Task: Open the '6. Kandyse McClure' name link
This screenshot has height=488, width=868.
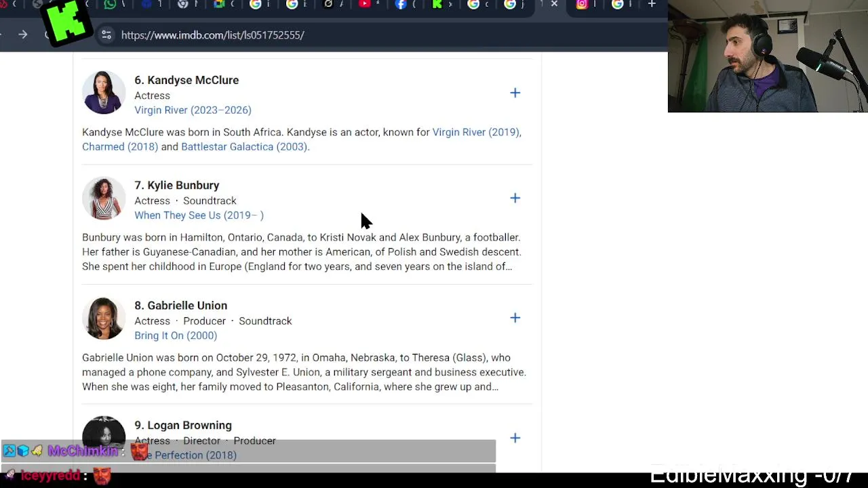Action: (x=186, y=80)
